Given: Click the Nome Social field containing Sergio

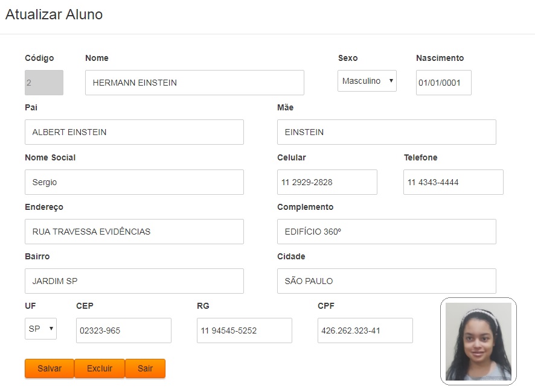Looking at the screenshot, I should pos(134,182).
